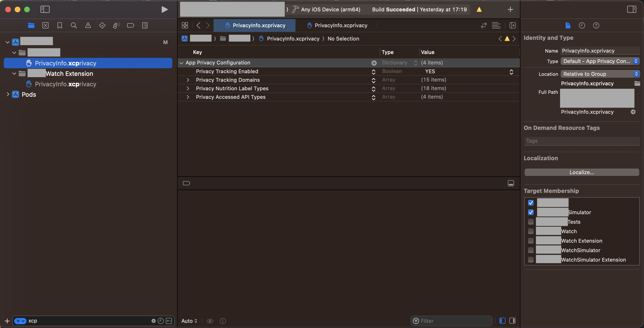Add new file with navigator plus button
The image size is (644, 328).
7,321
